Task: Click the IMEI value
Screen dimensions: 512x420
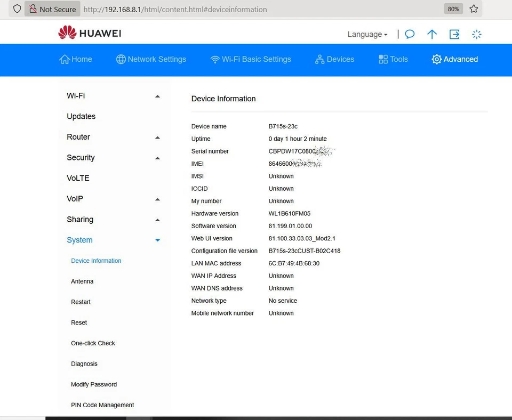Action: coord(295,164)
